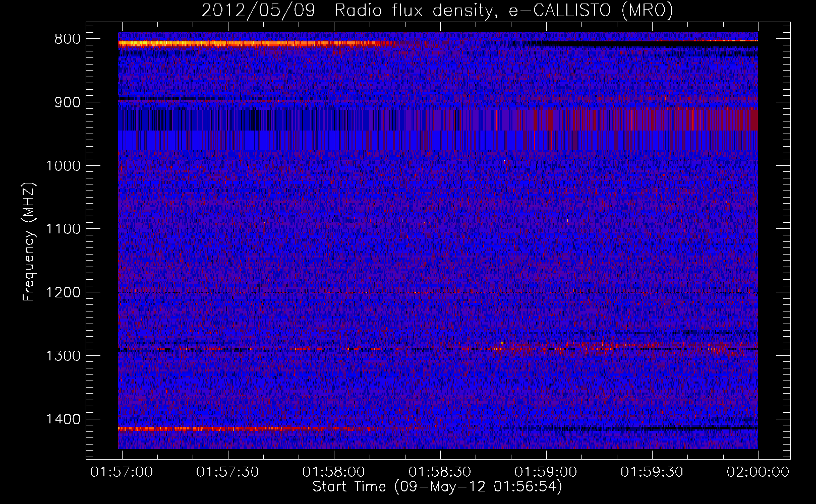Click the 800 frequency tick label

coord(68,39)
